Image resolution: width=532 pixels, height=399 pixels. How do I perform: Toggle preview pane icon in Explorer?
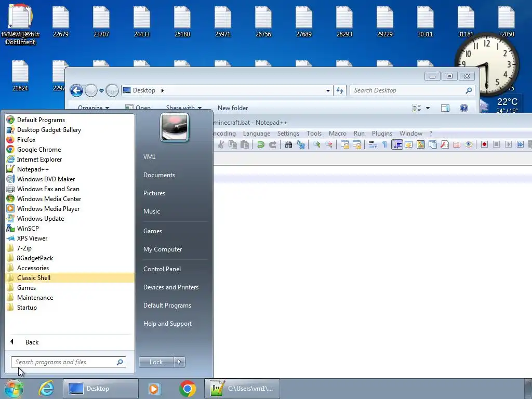pos(445,108)
